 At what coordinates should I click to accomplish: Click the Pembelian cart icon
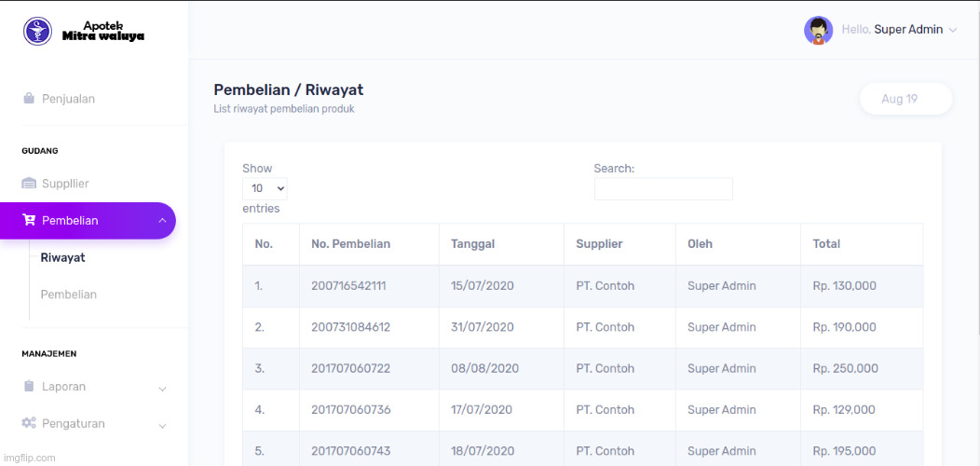pyautogui.click(x=29, y=221)
